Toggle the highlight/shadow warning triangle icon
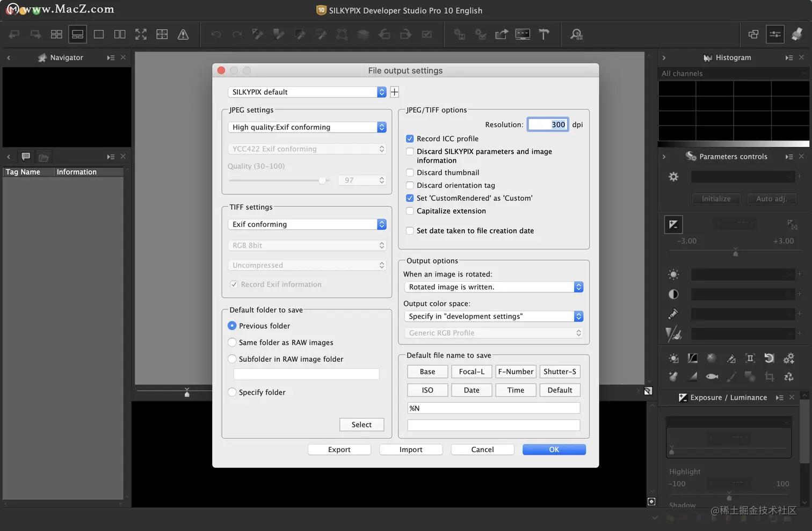Image resolution: width=812 pixels, height=531 pixels. [183, 34]
